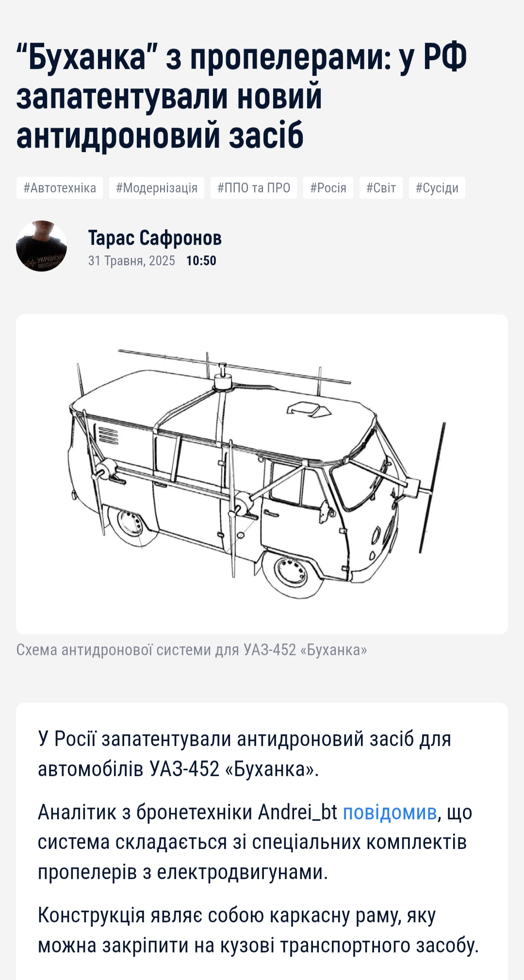The width and height of the screenshot is (524, 980).
Task: Select the #Модернізація tag
Action: (x=157, y=188)
